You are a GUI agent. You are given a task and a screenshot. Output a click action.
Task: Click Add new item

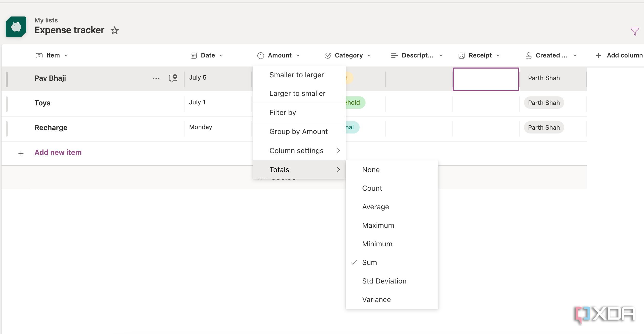point(58,152)
